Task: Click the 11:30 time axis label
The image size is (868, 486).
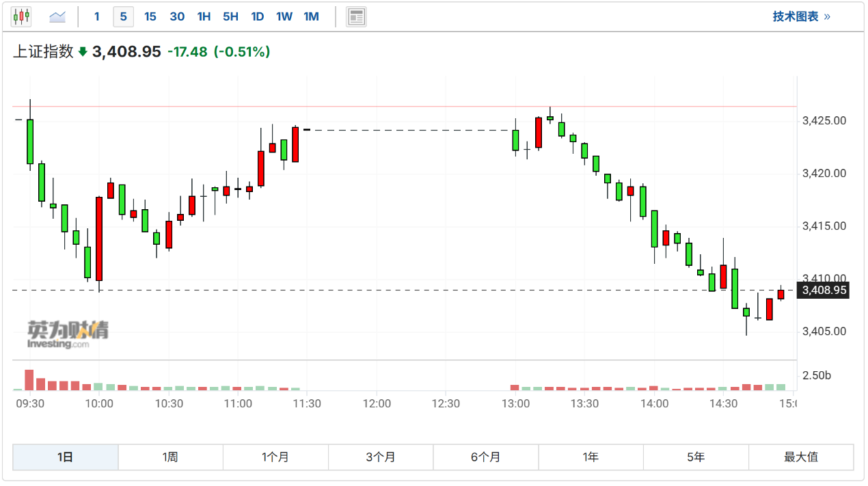Action: pyautogui.click(x=307, y=403)
